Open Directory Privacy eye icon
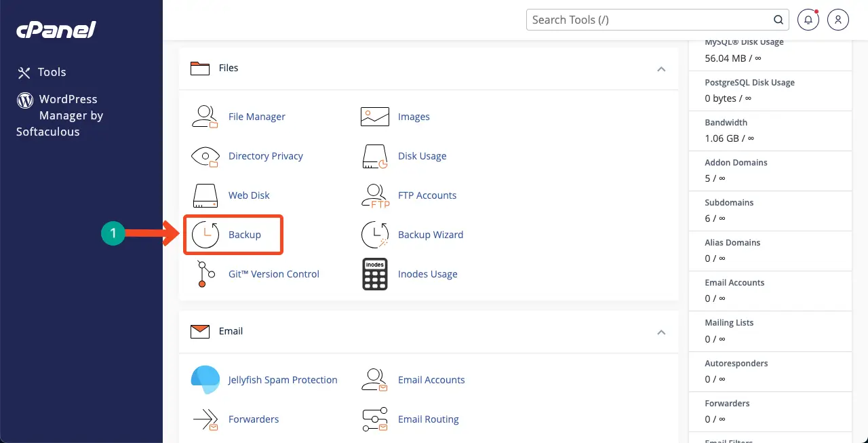This screenshot has height=443, width=868. [205, 156]
